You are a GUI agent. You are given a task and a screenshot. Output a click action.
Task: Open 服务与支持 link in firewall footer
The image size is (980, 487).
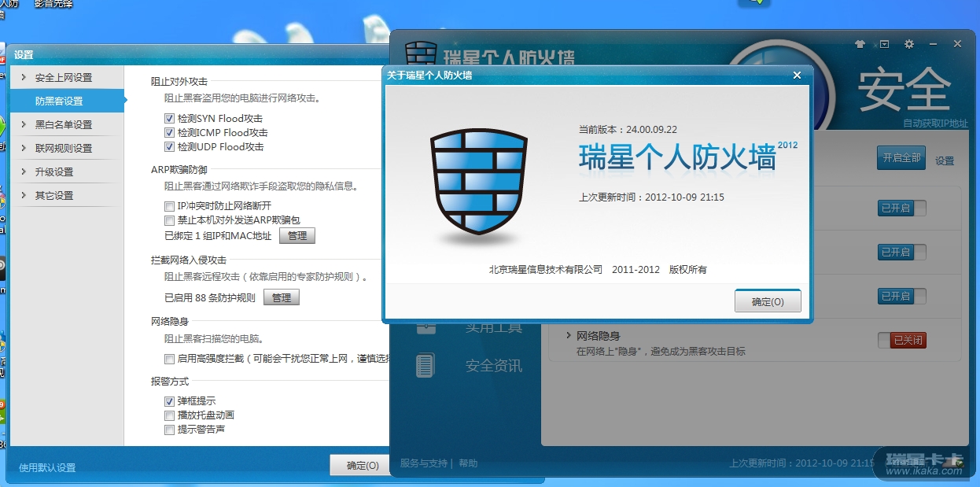point(423,463)
